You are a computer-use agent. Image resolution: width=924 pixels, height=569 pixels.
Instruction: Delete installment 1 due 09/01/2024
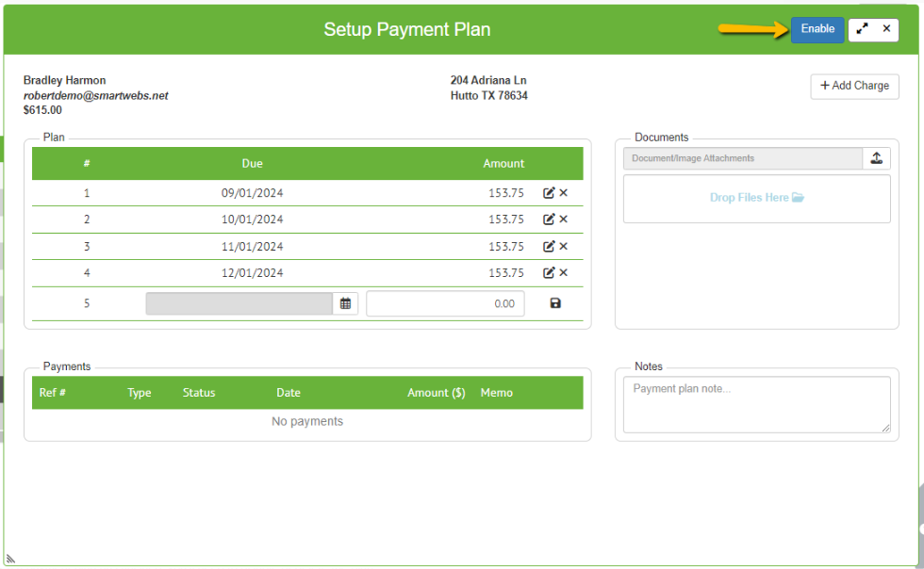click(x=564, y=192)
